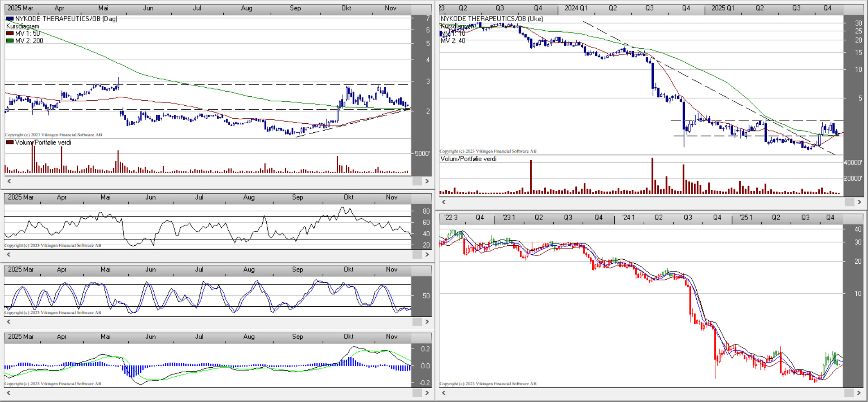Click Volum/Portfølie verdi label in weekly chart
The height and width of the screenshot is (402, 868).
coord(468,159)
